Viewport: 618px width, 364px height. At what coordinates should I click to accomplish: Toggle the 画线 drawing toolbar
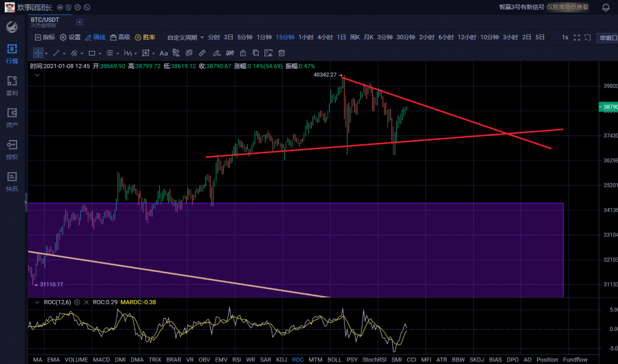95,37
